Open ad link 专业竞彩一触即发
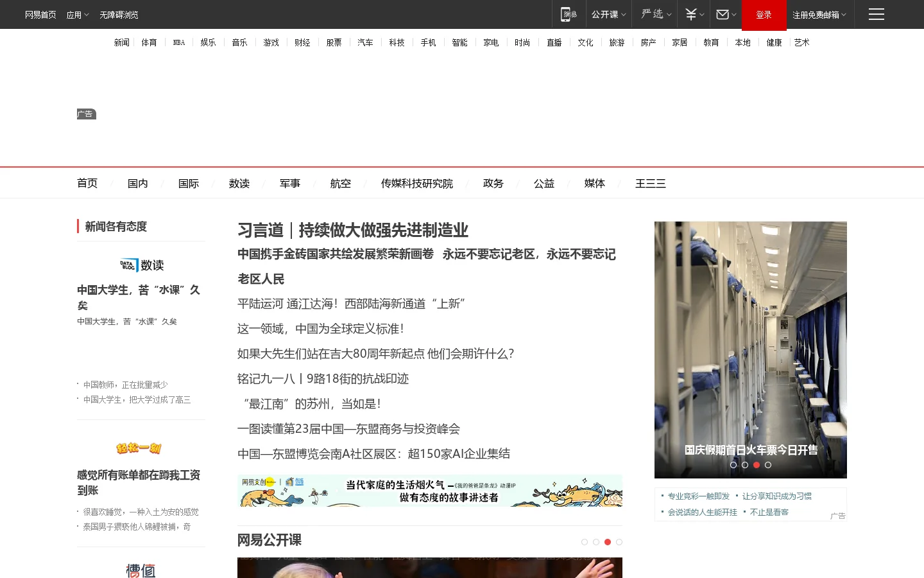This screenshot has width=924, height=578. (699, 496)
